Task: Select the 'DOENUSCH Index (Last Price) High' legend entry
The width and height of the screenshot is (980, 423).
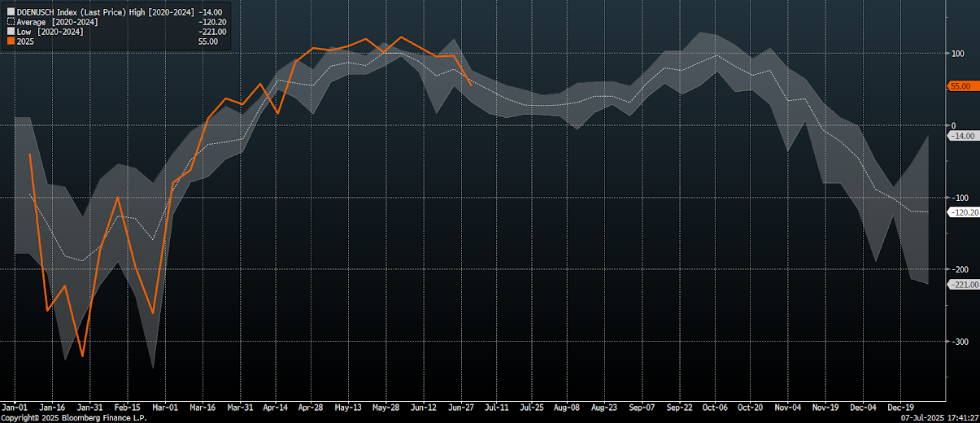Action: [x=106, y=12]
